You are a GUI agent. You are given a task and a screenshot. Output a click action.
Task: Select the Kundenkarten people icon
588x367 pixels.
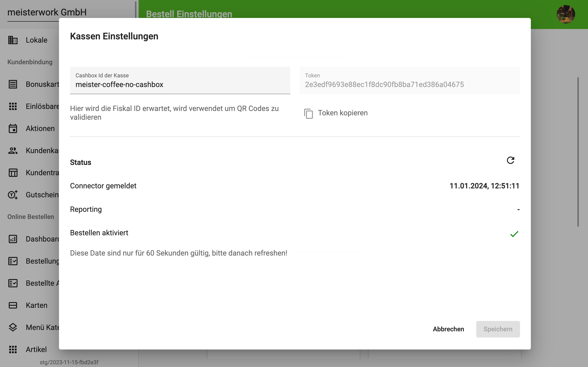pyautogui.click(x=13, y=151)
